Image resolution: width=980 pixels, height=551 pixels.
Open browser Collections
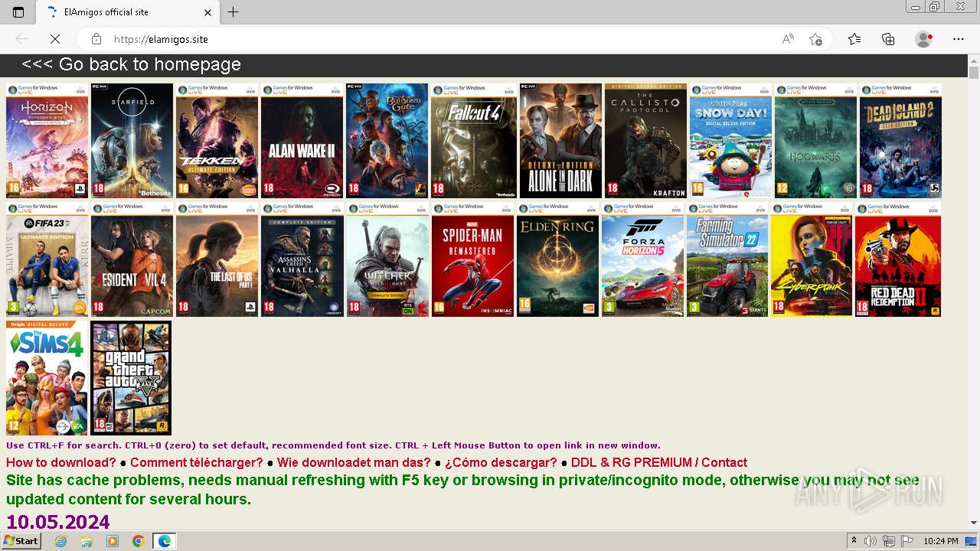888,39
